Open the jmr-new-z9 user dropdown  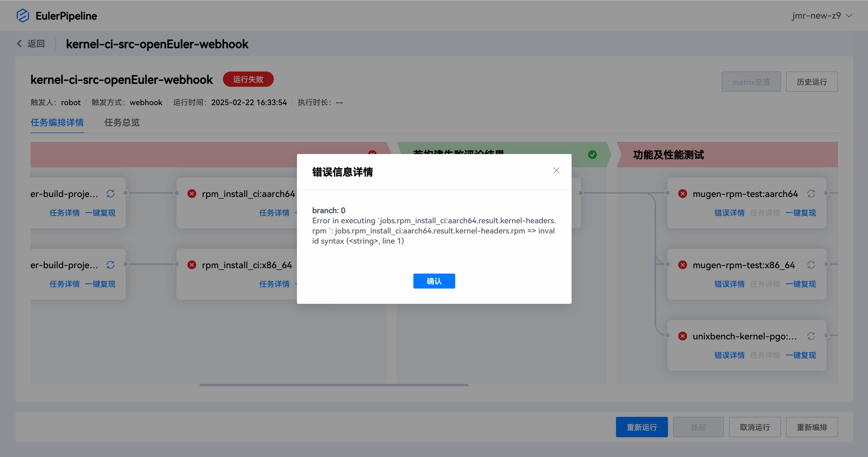(x=822, y=16)
